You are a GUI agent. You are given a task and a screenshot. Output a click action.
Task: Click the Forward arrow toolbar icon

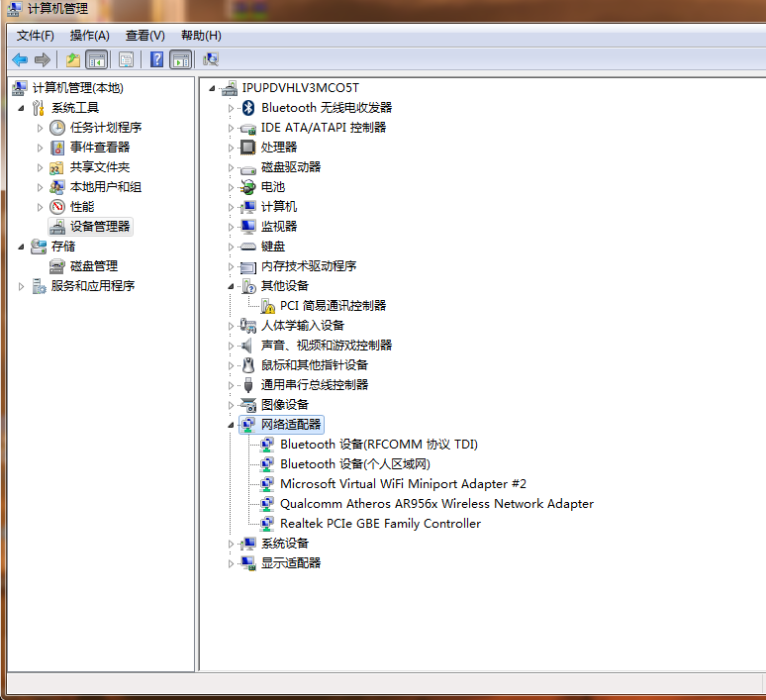pos(43,60)
